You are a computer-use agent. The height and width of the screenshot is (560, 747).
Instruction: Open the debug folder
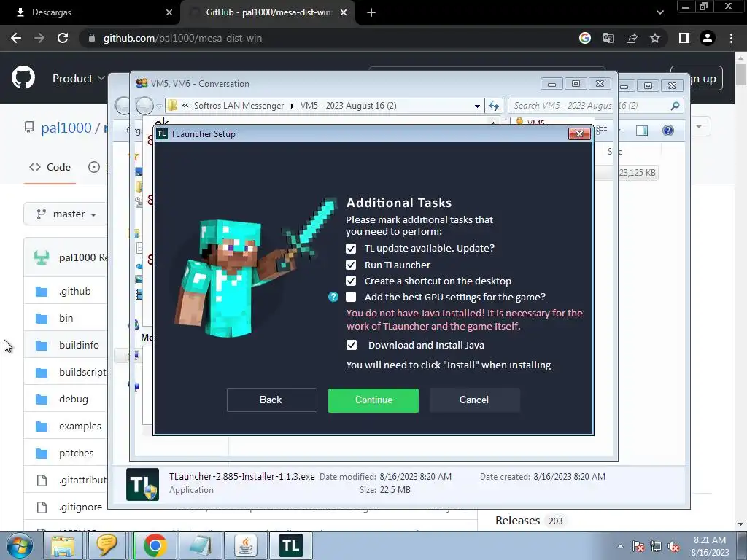point(74,399)
